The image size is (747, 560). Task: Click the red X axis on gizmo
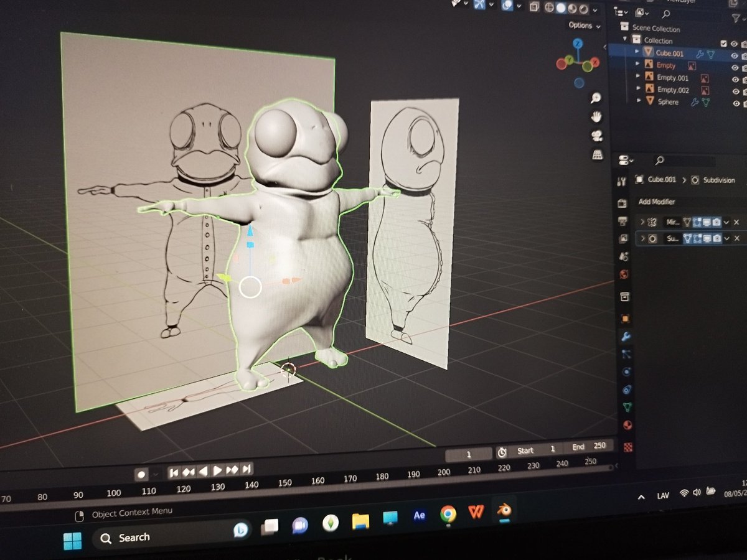(x=594, y=62)
